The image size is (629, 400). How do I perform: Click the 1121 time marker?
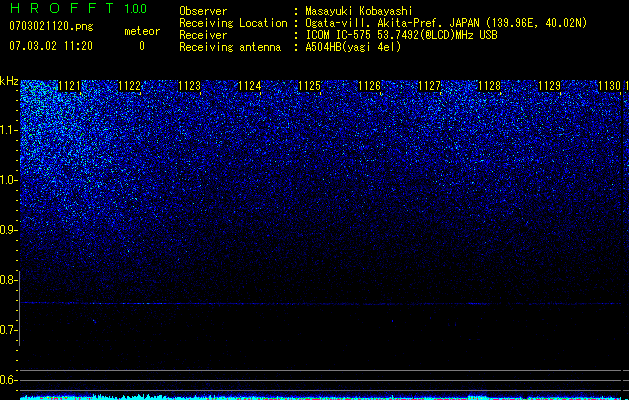pyautogui.click(x=69, y=86)
